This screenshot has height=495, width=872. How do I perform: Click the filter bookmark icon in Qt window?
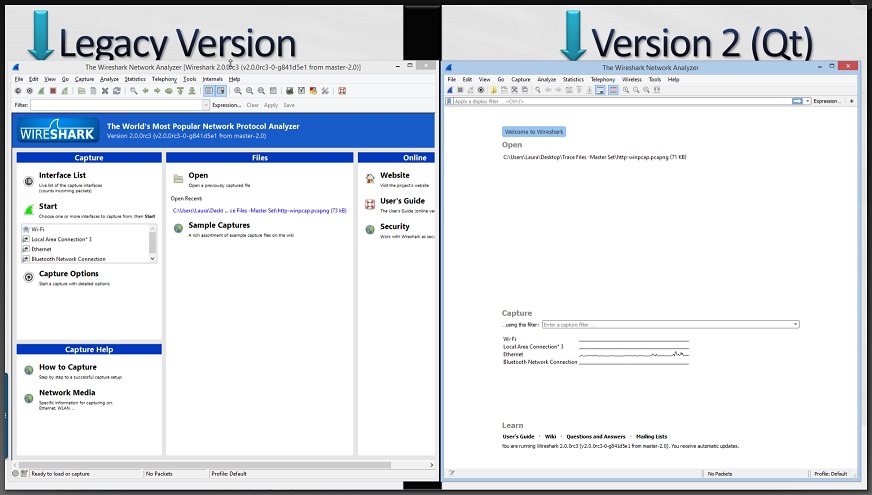[x=449, y=101]
